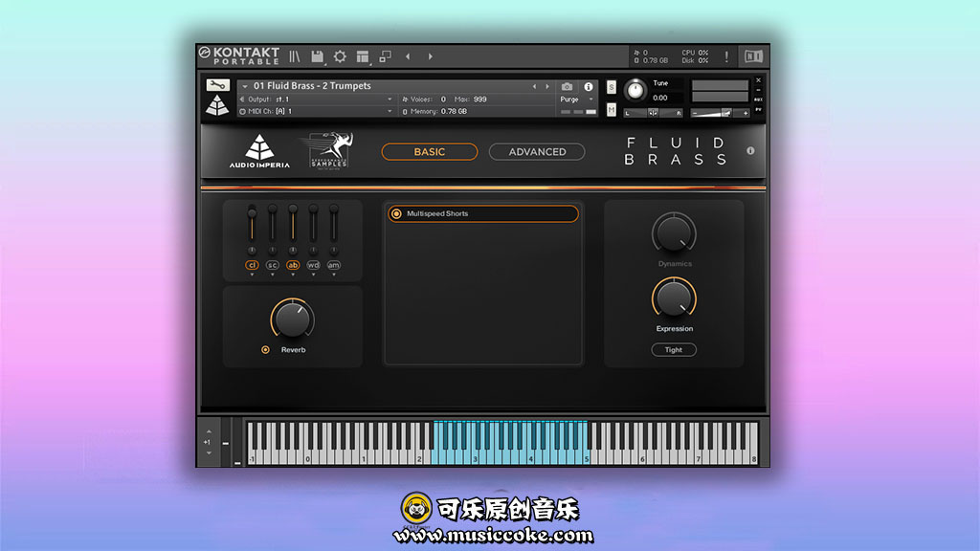Viewport: 980px width, 551px height.
Task: Toggle the cl microphone on/off
Action: pos(252,265)
